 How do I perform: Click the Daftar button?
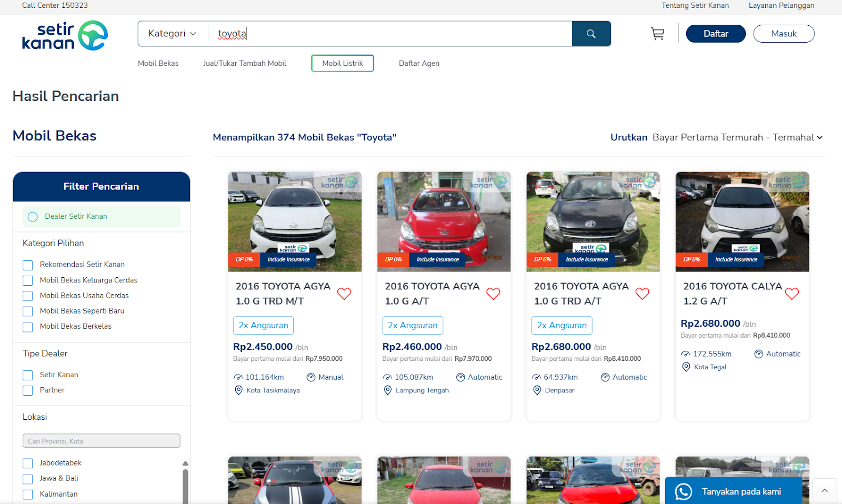[x=716, y=34]
